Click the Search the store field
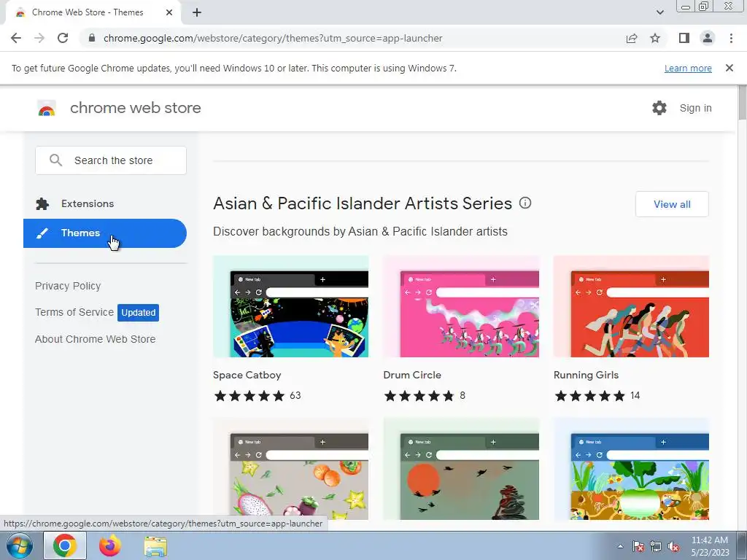The image size is (747, 560). click(x=111, y=160)
